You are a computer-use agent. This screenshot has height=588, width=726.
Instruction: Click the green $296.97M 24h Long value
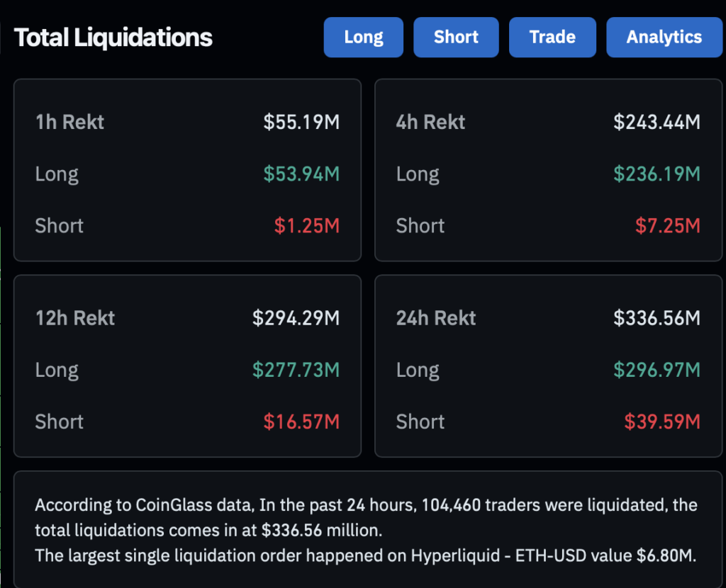click(657, 370)
